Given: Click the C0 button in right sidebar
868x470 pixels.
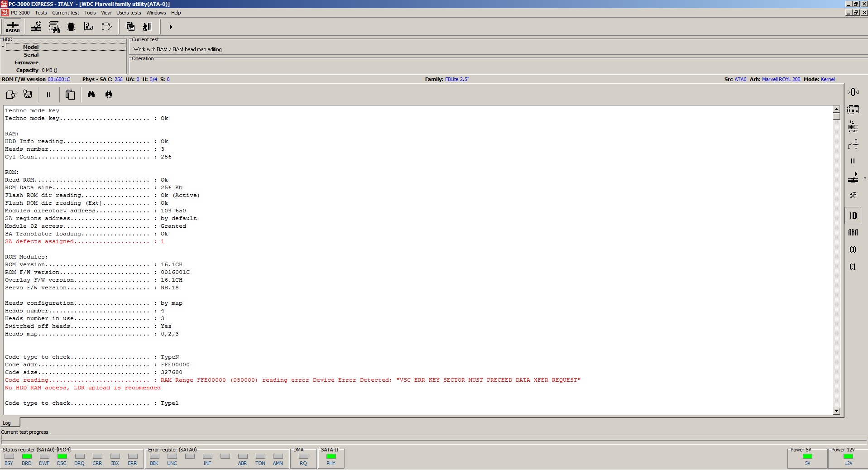Looking at the screenshot, I should pos(853,249).
